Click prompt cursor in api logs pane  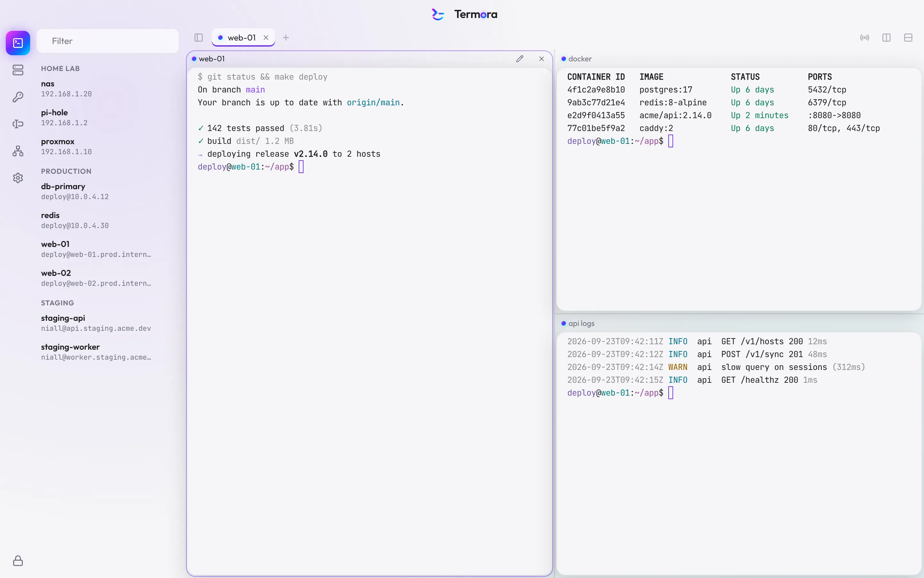(671, 393)
